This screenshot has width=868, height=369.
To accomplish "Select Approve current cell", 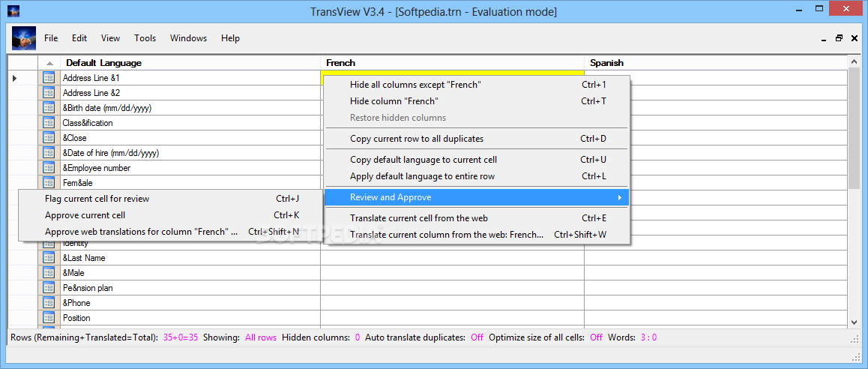I will pos(170,215).
